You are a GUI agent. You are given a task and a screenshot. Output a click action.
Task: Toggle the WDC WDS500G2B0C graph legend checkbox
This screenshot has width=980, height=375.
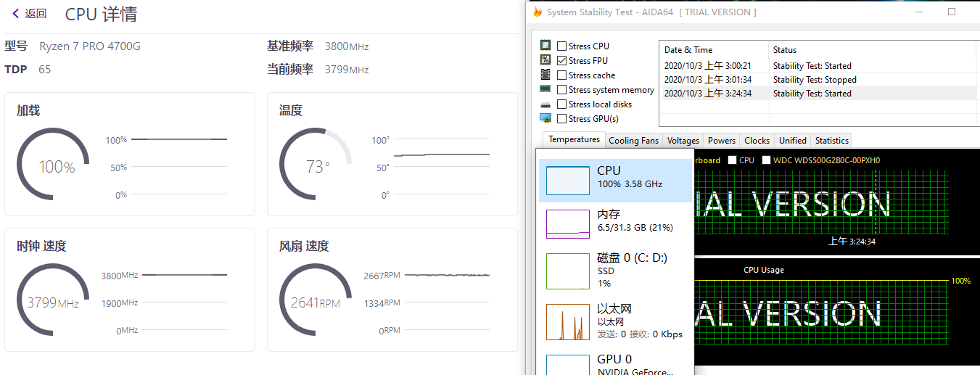tap(766, 160)
